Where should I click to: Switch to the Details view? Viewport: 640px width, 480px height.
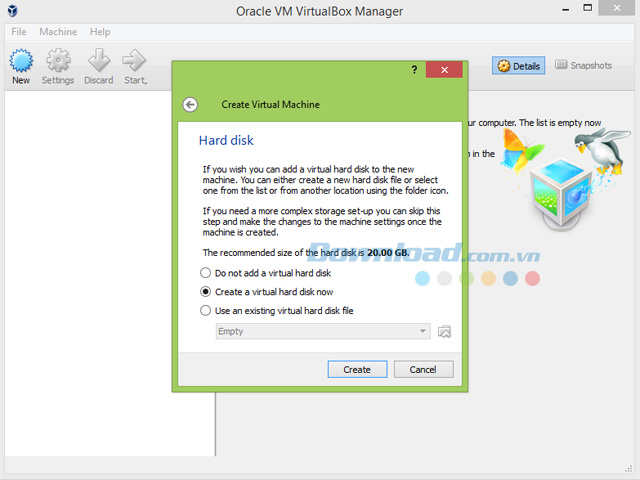pos(518,66)
